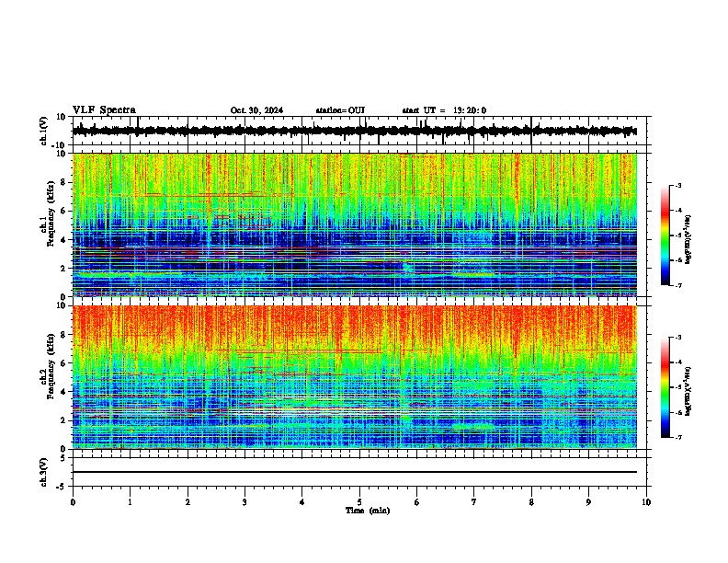The image size is (728, 563).
Task: Click the "8" kHz tick on ch.1 spectrogram axis
Action: (x=64, y=182)
